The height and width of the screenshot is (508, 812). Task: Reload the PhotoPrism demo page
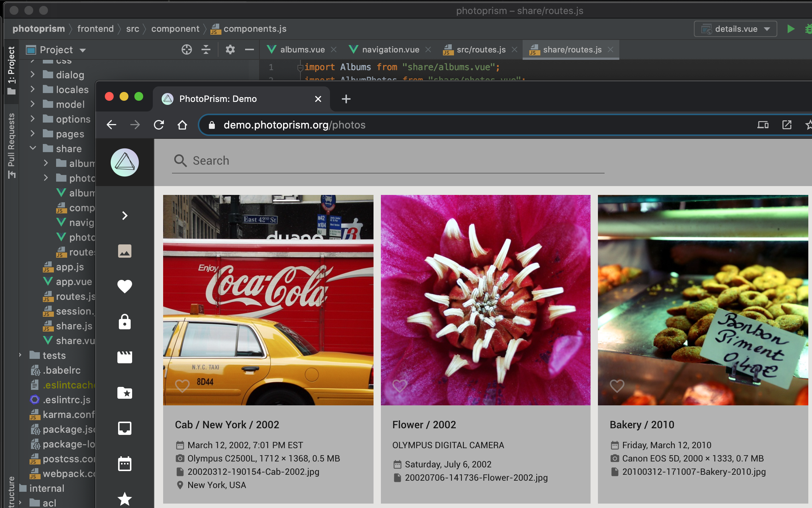tap(159, 125)
